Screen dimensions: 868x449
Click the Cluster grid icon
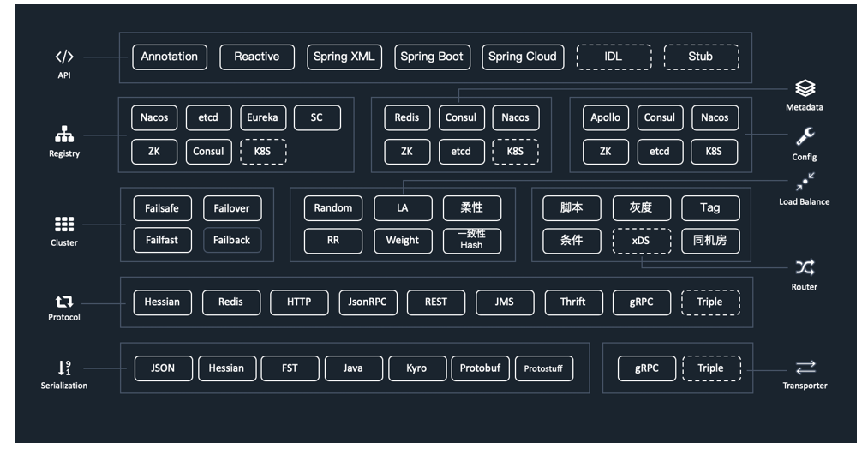pyautogui.click(x=64, y=224)
